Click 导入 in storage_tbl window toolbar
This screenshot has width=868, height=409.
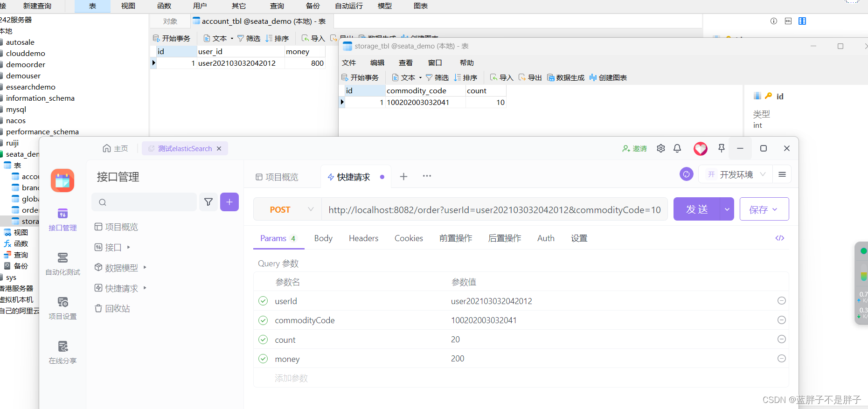click(501, 77)
